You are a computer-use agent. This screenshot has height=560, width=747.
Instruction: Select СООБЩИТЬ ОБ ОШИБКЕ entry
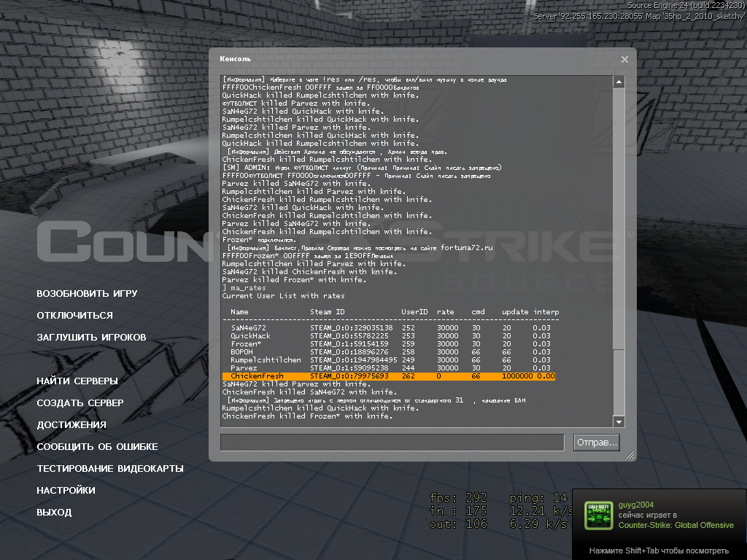click(97, 447)
